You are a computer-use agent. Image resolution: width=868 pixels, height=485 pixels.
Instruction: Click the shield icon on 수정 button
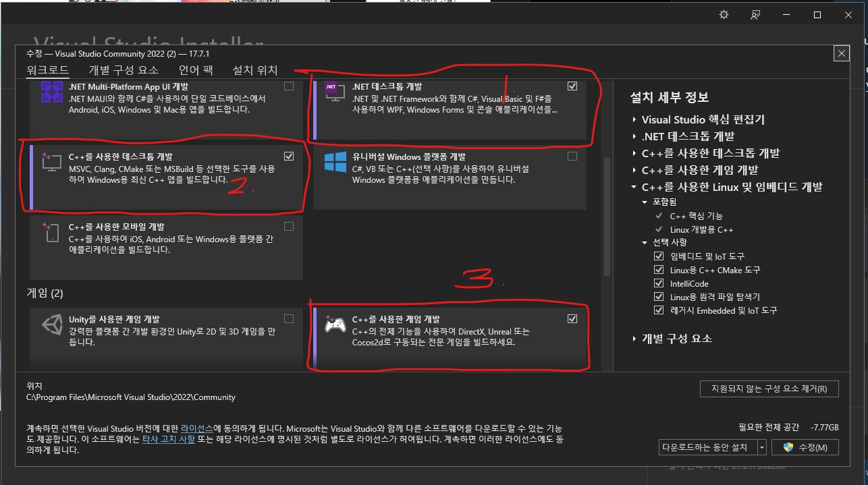[787, 447]
